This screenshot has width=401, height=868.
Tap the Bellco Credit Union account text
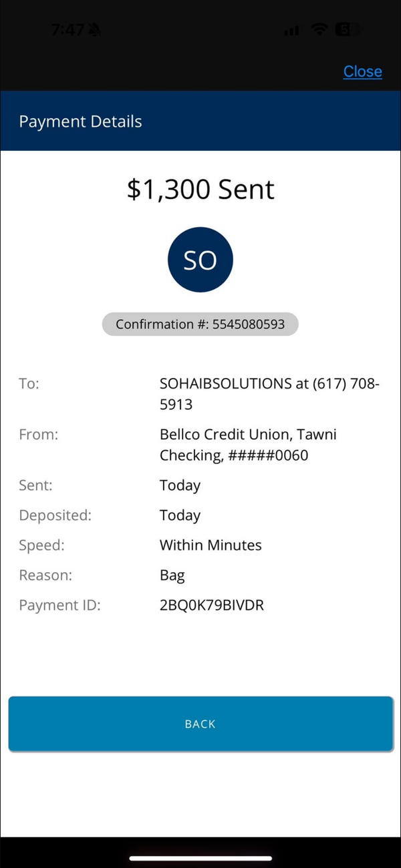point(248,445)
